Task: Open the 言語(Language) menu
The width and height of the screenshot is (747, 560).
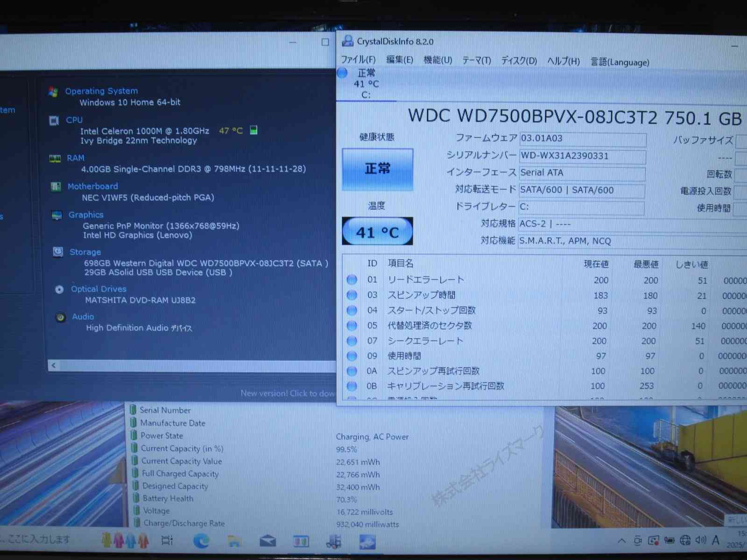Action: [x=620, y=62]
